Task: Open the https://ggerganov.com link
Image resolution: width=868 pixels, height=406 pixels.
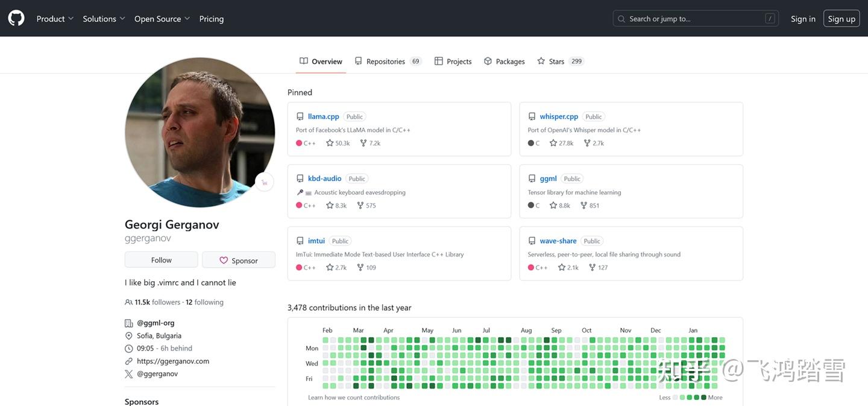Action: (x=173, y=361)
